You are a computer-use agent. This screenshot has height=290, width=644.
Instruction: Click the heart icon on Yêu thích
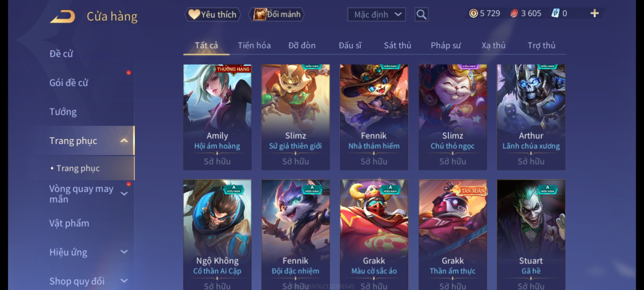[x=194, y=14]
